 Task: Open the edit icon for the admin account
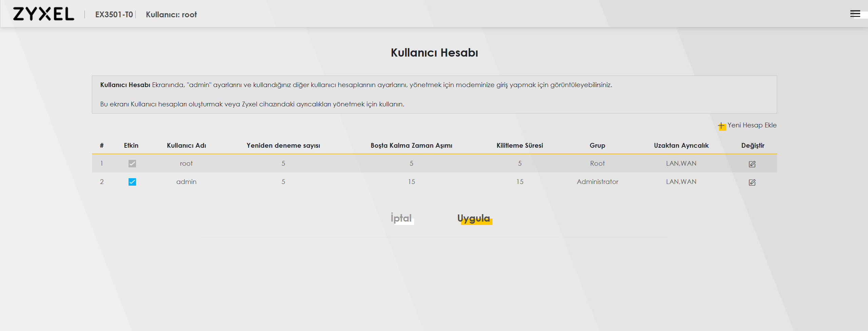(x=752, y=182)
